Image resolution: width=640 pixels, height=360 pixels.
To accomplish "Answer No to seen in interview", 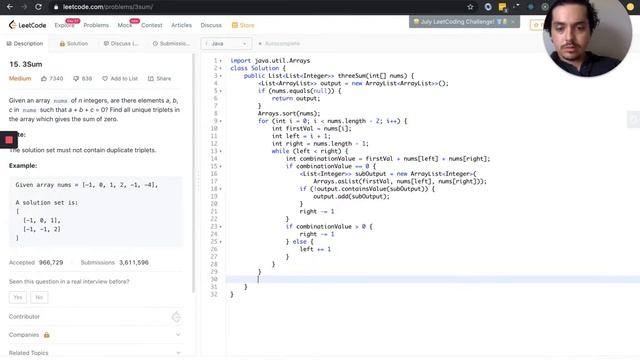I will click(39, 297).
